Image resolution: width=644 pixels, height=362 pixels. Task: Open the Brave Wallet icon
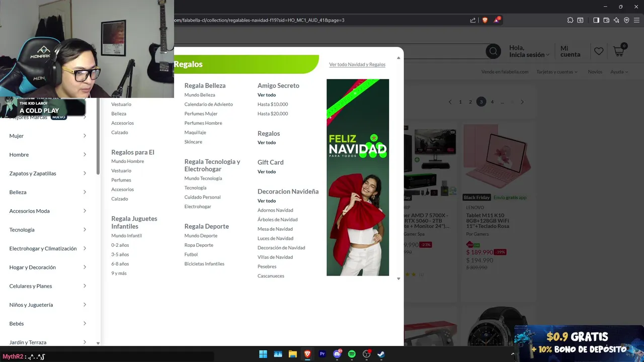click(x=606, y=20)
